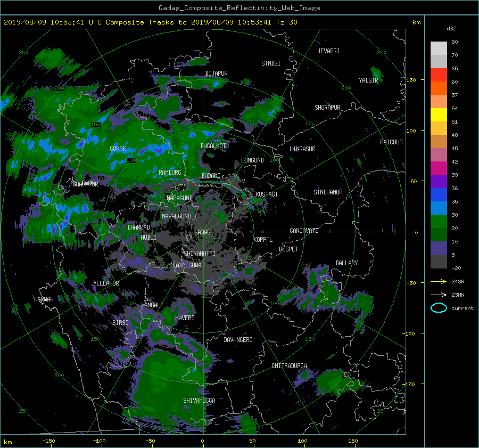Image resolution: width=479 pixels, height=448 pixels.
Task: Click the km unit label at top right
Action: pos(416,22)
